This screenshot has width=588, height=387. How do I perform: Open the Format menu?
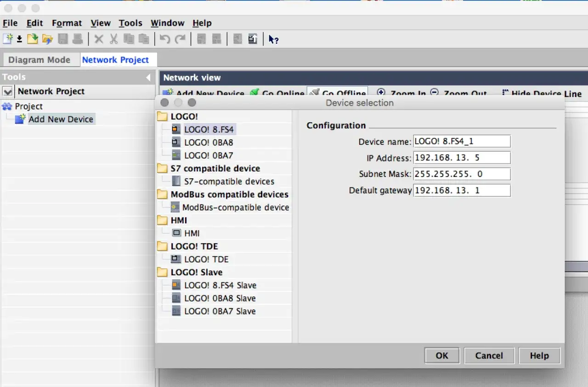(x=67, y=23)
